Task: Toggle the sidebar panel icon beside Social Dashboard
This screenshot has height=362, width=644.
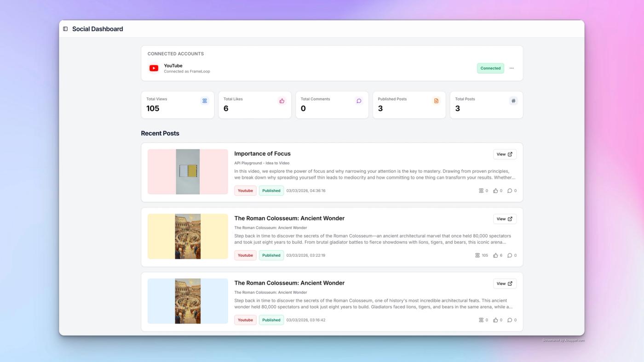Action: click(x=65, y=28)
